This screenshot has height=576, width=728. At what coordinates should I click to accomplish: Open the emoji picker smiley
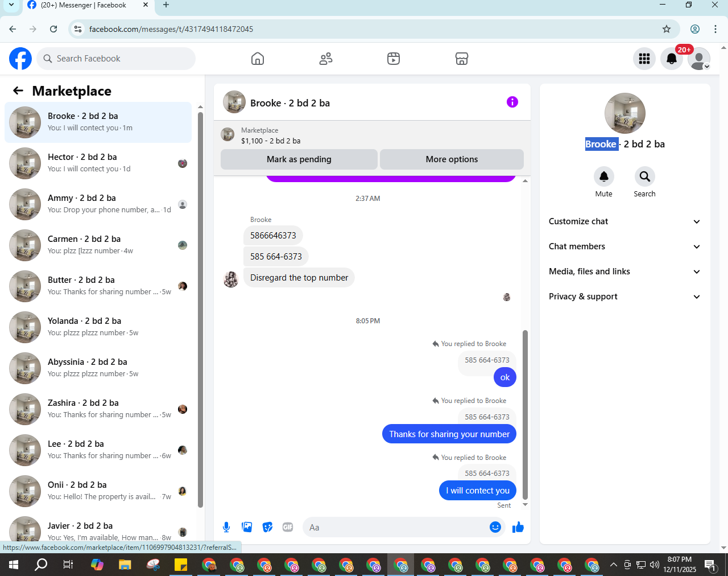(x=495, y=527)
